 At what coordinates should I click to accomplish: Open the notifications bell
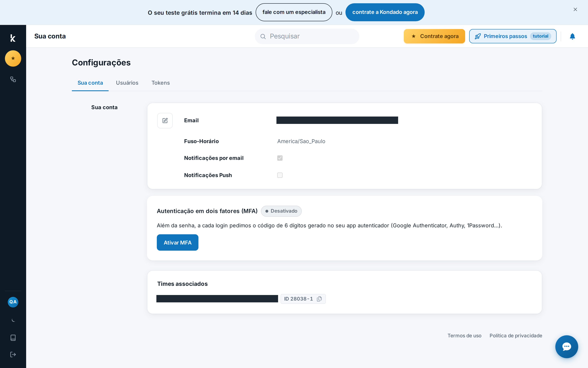[572, 36]
